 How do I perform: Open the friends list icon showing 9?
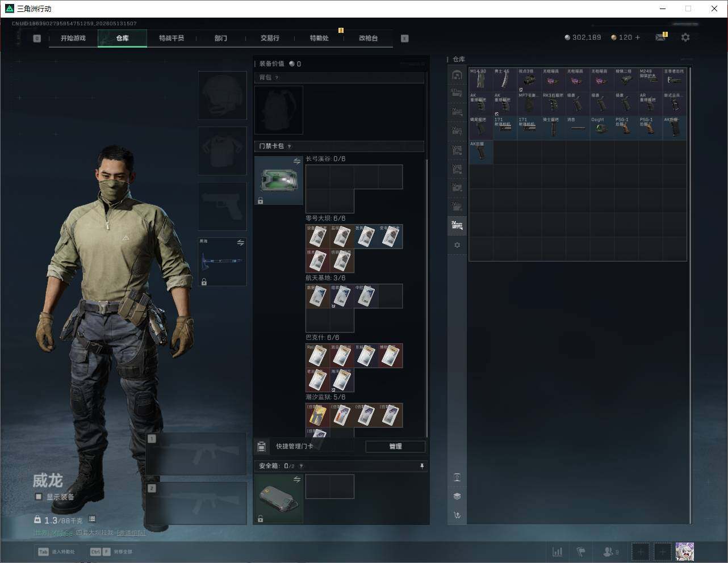tap(610, 552)
